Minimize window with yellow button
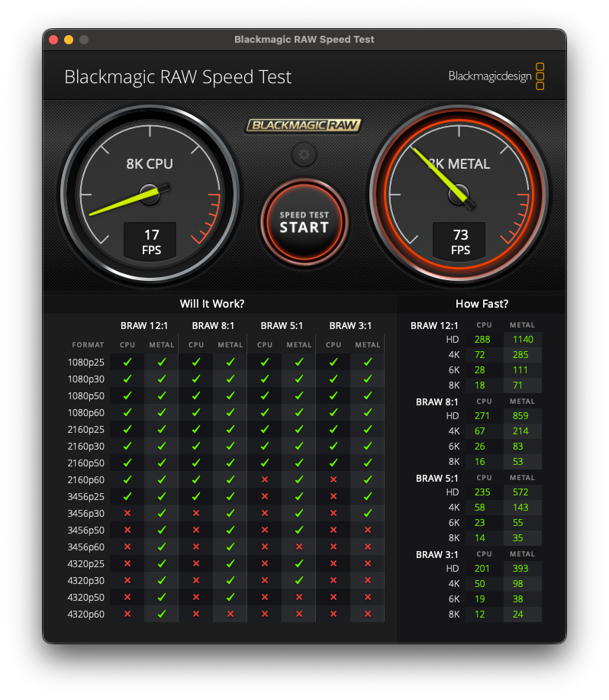Image resolution: width=609 pixels, height=700 pixels. tap(69, 40)
